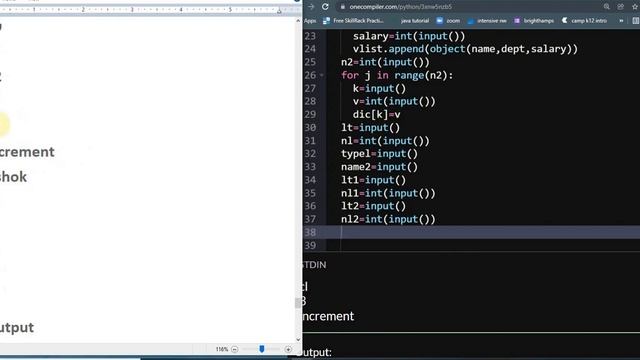Click the browser forward arrow
640x360 pixels.
[311, 7]
